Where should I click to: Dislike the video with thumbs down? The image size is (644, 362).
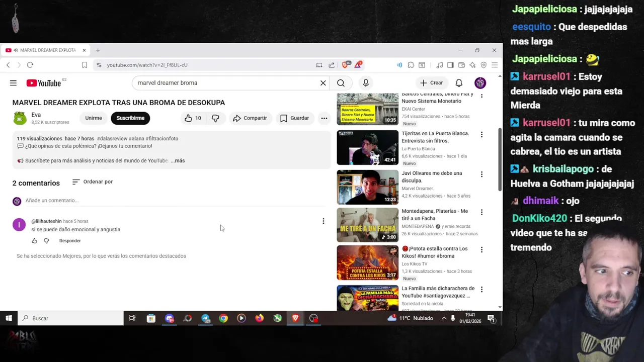(x=215, y=118)
